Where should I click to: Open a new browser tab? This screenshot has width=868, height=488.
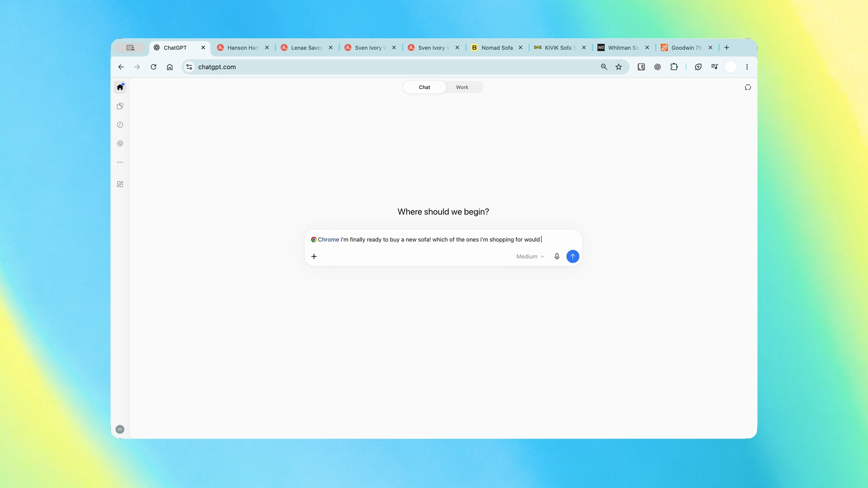click(726, 47)
